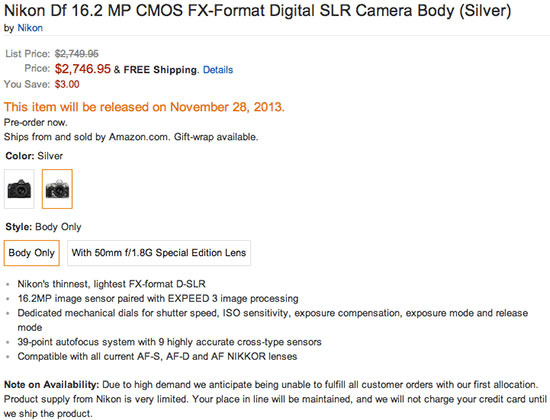Click the struck-through list price $2,749.95
This screenshot has width=550, height=420.
pos(76,54)
